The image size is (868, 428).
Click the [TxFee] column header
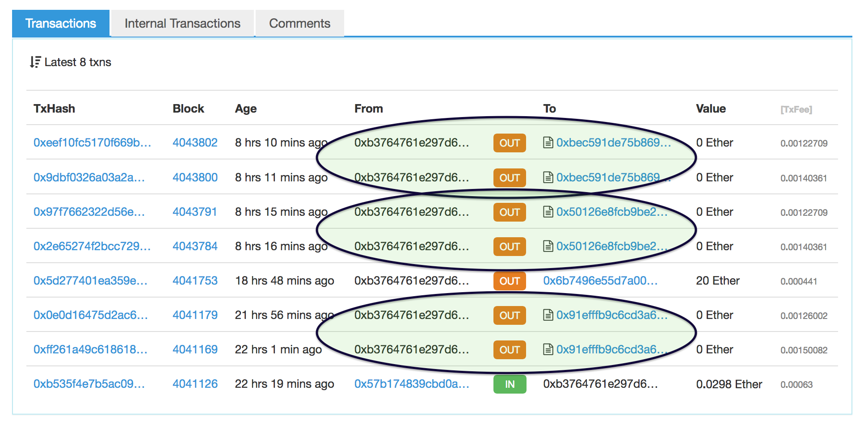pyautogui.click(x=796, y=109)
